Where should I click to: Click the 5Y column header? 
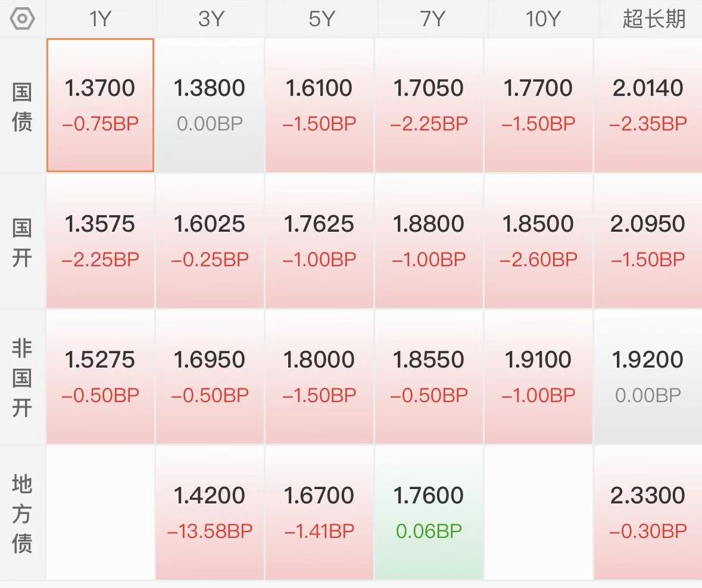pyautogui.click(x=320, y=19)
